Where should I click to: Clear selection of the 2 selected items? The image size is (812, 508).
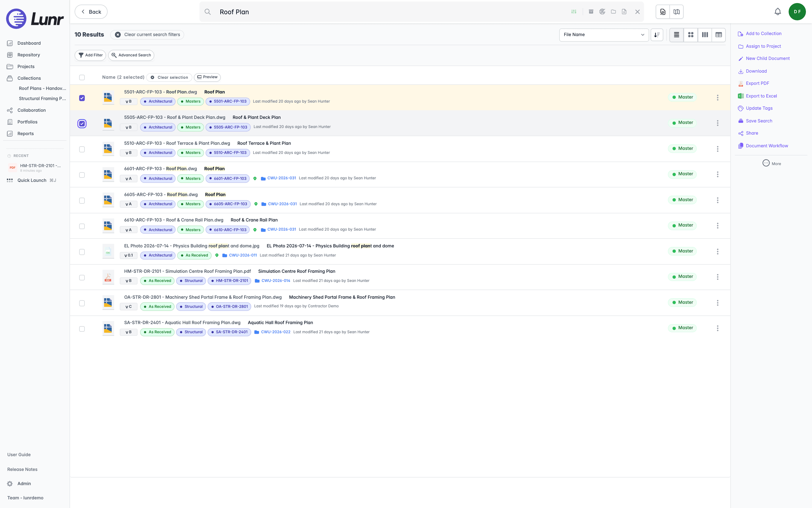point(169,77)
